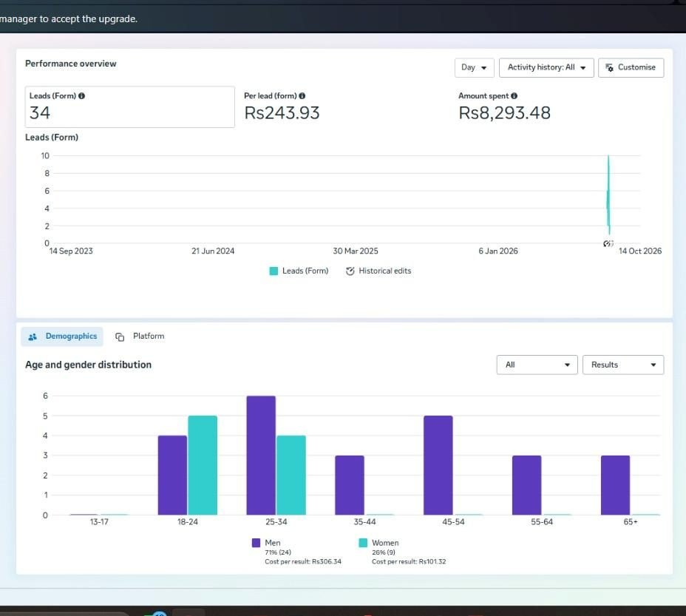Switch to the Platform tab
The height and width of the screenshot is (616, 686).
140,336
